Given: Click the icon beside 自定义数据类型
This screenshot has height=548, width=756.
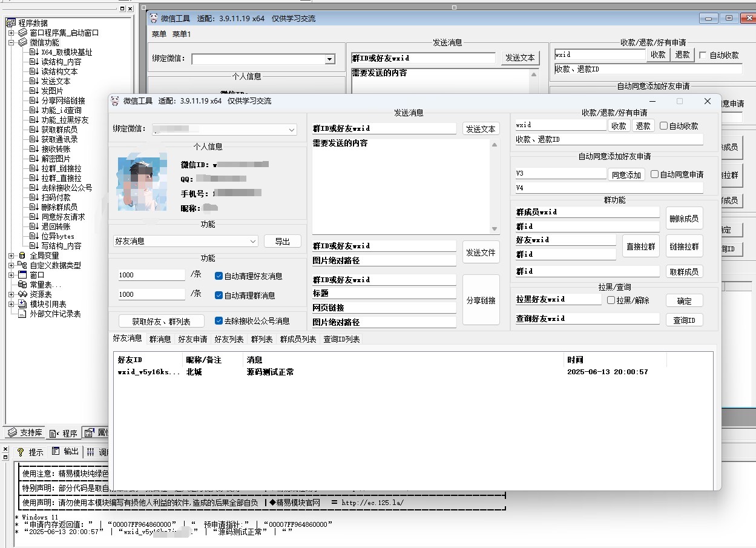Looking at the screenshot, I should (22, 265).
